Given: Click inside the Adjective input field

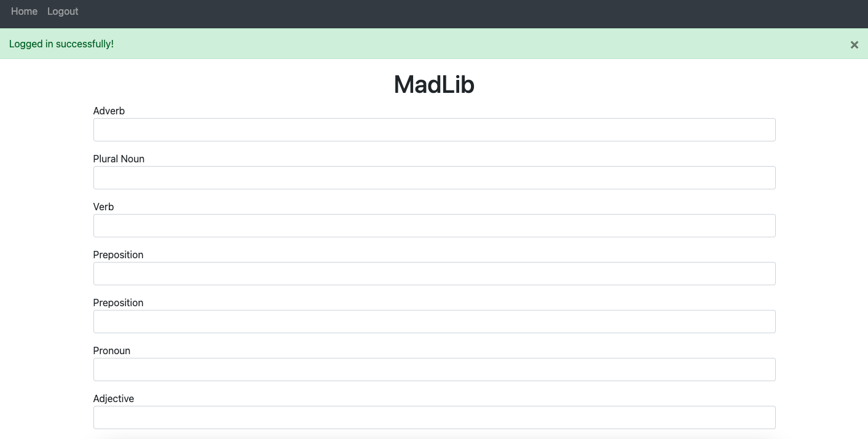Looking at the screenshot, I should pyautogui.click(x=434, y=417).
